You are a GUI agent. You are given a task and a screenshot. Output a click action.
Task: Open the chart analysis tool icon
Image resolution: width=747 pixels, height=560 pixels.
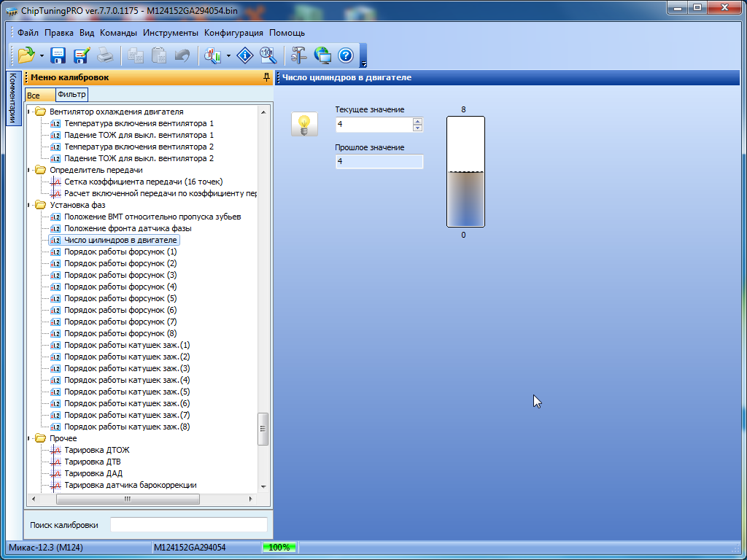coord(213,55)
